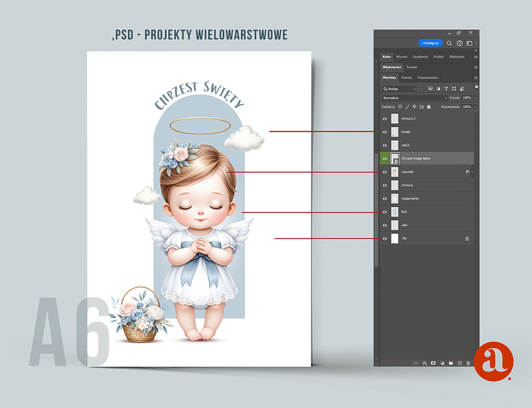Screen dimensions: 532x408
Task: Open the Dopasowania tab
Action: (x=428, y=78)
